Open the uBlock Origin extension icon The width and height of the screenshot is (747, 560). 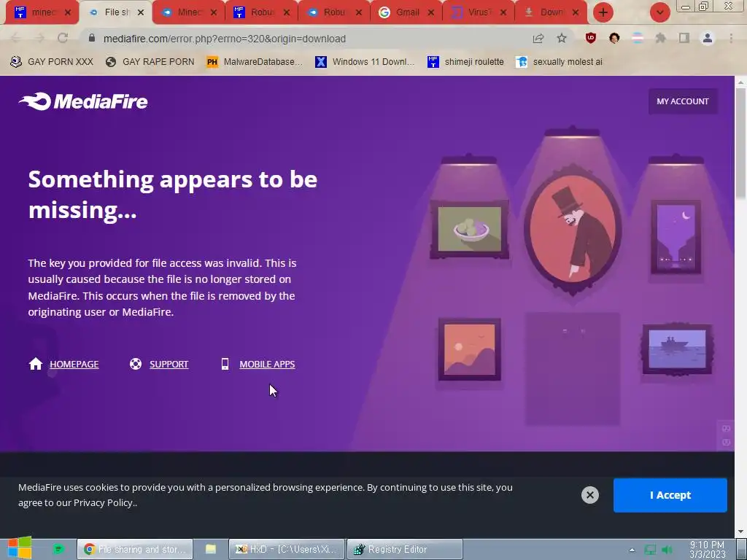click(591, 38)
